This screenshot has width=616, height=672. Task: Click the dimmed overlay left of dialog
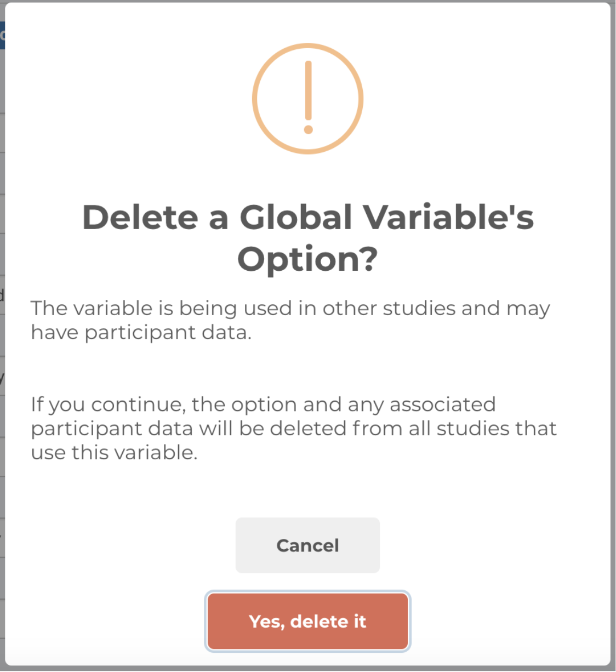click(x=2, y=329)
